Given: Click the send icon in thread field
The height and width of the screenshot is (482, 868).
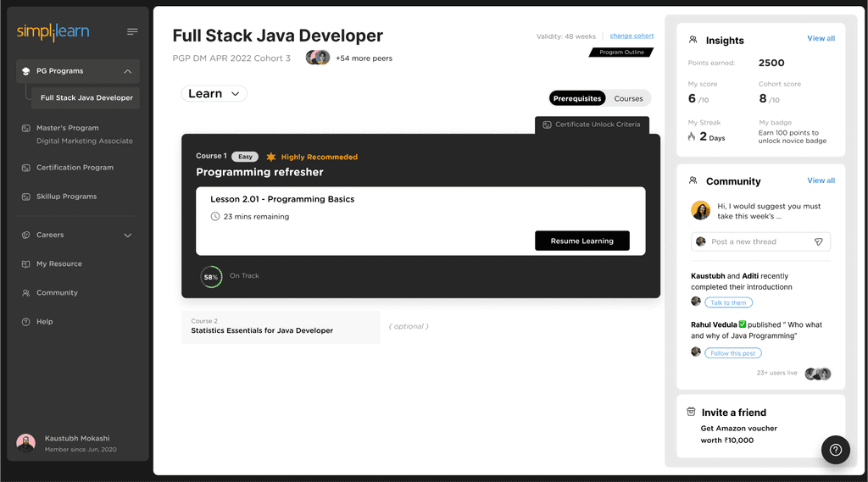Looking at the screenshot, I should click(x=819, y=241).
